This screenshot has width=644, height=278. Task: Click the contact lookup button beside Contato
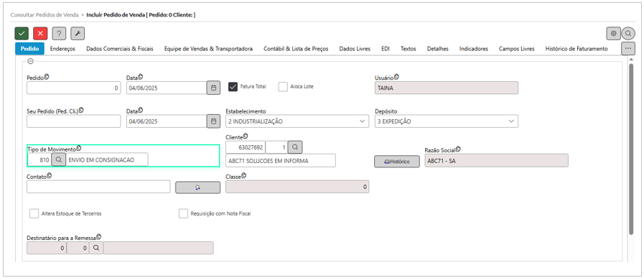tap(197, 187)
